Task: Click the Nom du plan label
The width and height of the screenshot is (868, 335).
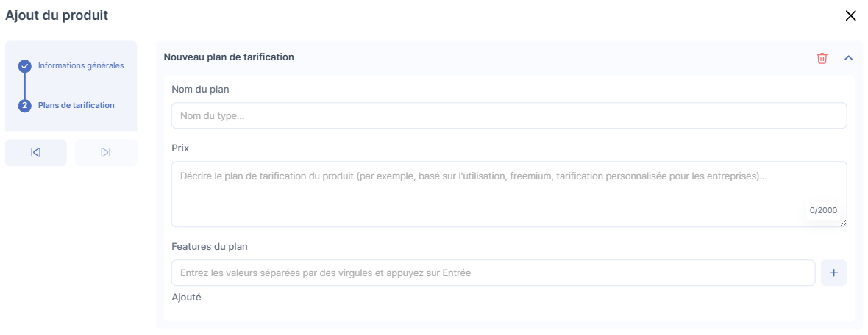Action: [x=200, y=90]
